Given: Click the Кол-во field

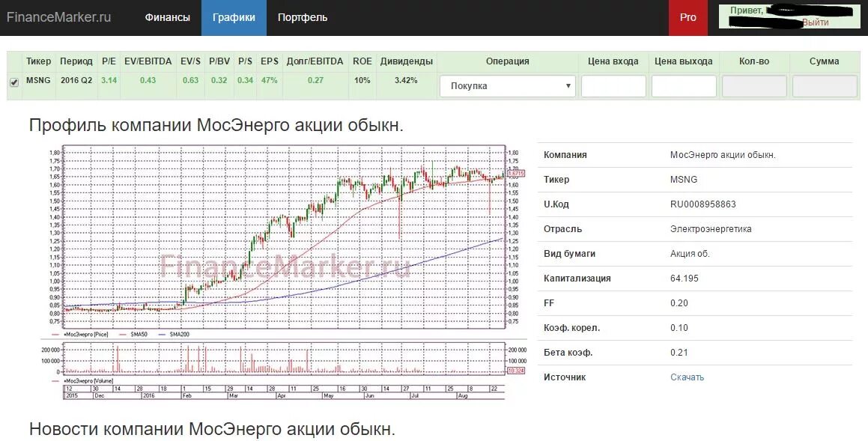Looking at the screenshot, I should coord(754,86).
